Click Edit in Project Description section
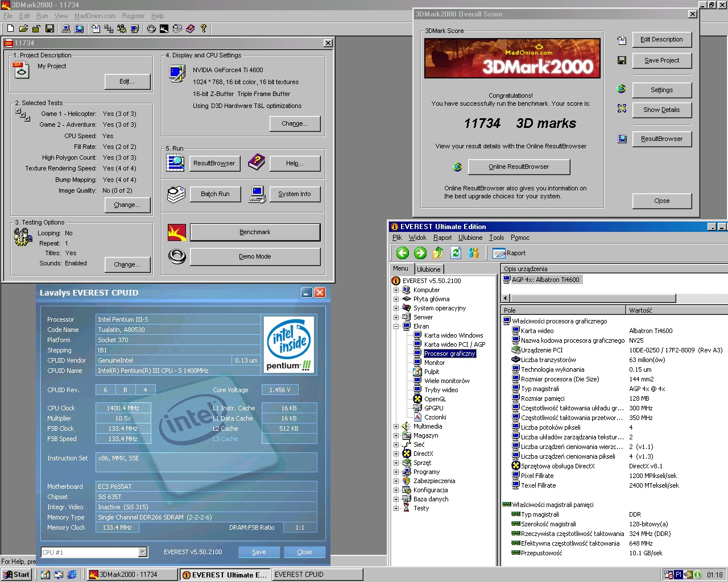 coord(127,82)
